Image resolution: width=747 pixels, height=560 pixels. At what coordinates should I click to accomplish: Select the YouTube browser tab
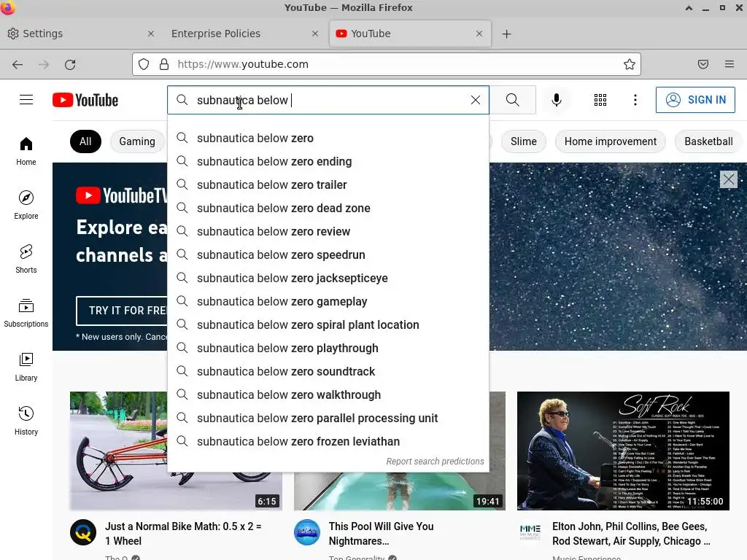410,34
